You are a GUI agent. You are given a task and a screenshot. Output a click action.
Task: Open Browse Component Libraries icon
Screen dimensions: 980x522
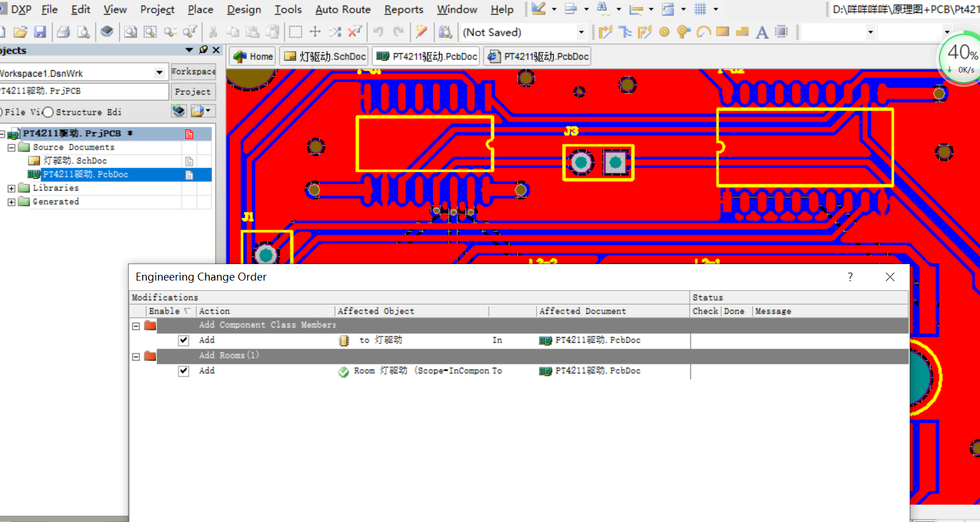coord(446,32)
